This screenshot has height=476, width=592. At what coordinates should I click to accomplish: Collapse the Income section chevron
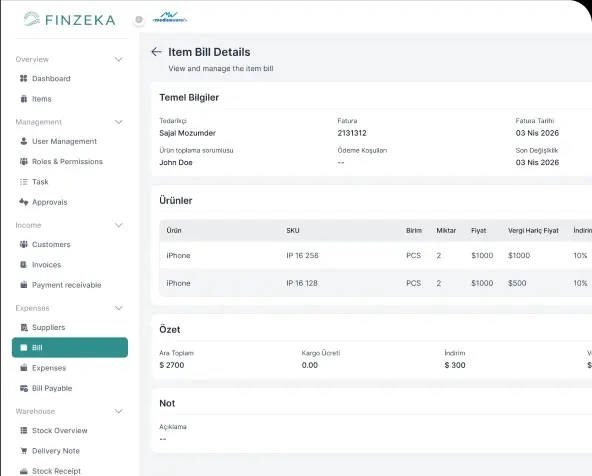click(119, 225)
